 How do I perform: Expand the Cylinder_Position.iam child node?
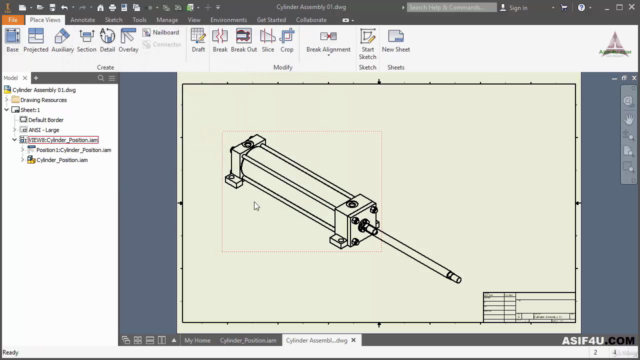[22, 160]
